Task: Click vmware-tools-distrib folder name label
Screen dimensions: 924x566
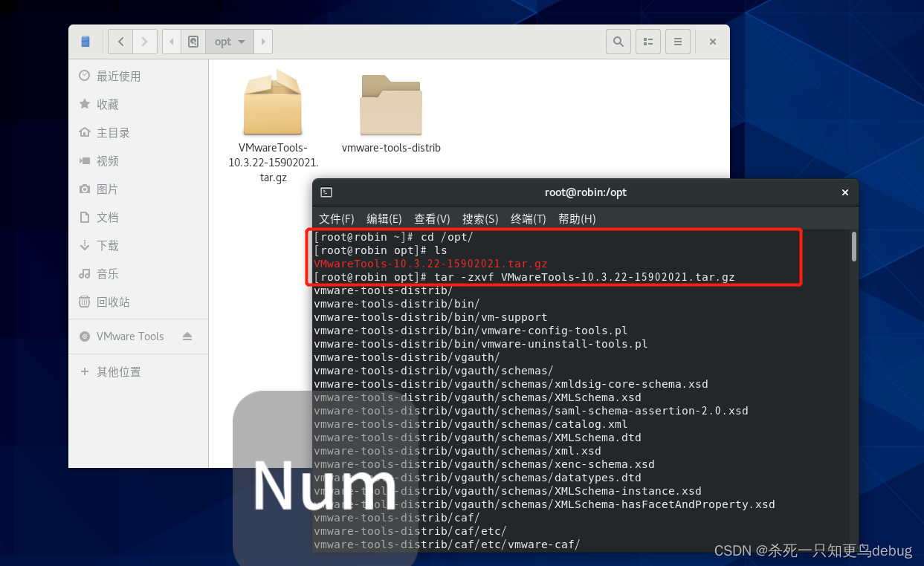Action: point(391,148)
